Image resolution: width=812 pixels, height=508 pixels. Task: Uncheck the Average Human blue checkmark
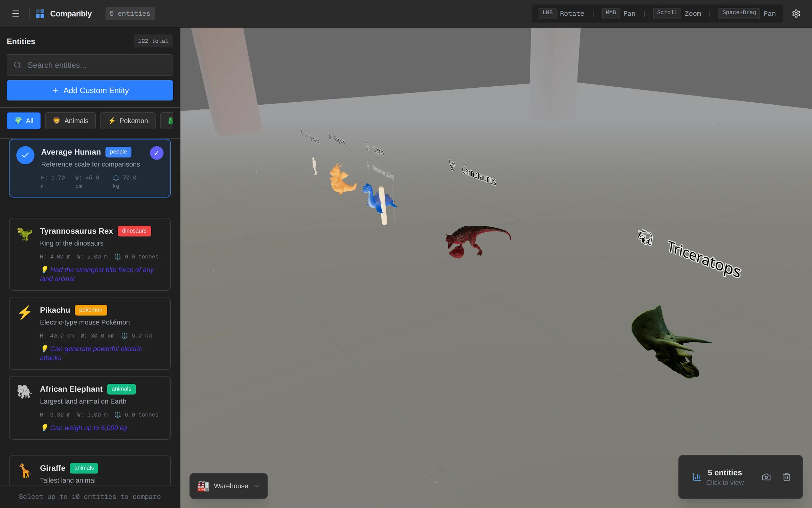(25, 155)
